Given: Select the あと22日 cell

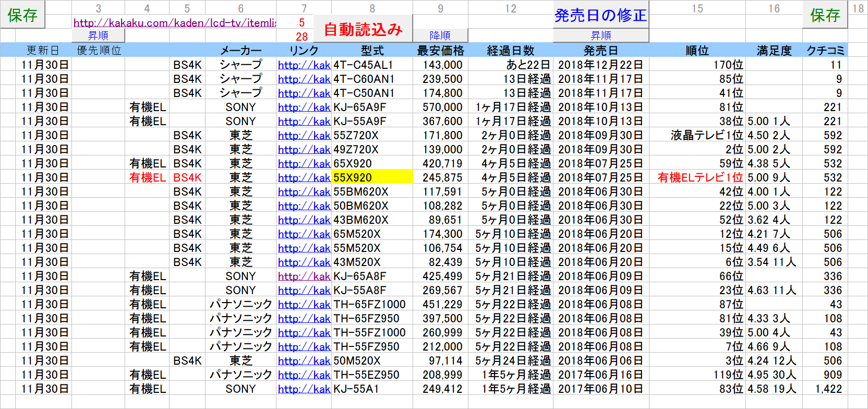Looking at the screenshot, I should [x=511, y=65].
